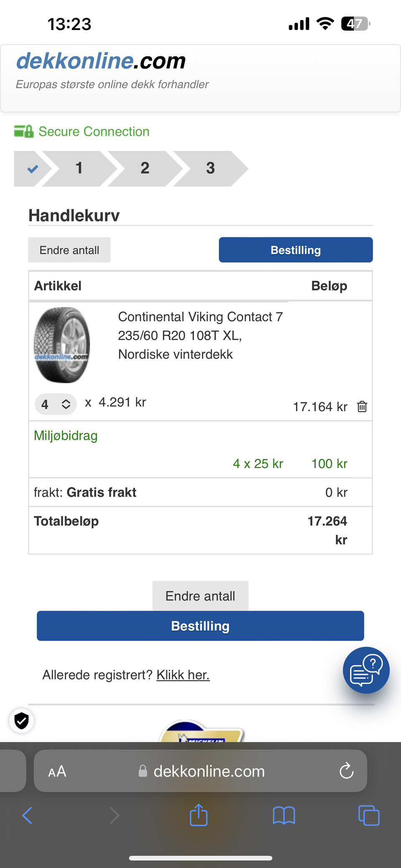Go back with Safari back arrow
This screenshot has height=868, width=401.
click(x=28, y=815)
